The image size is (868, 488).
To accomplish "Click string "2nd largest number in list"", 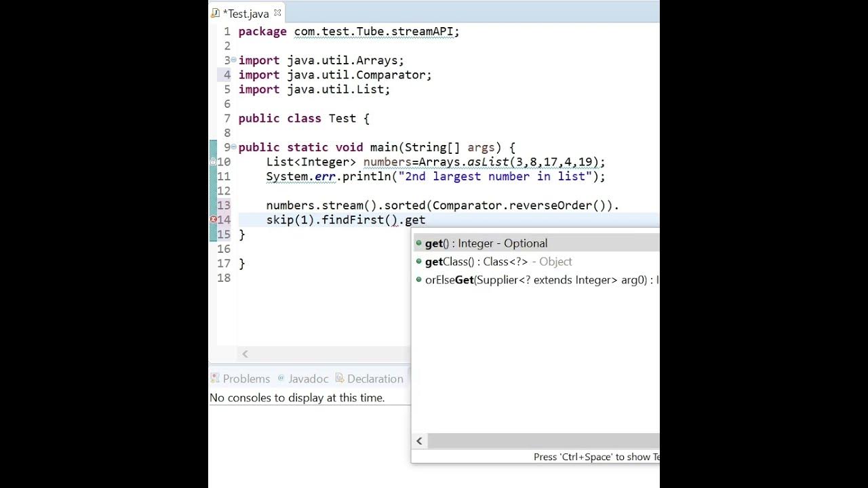I will coord(495,177).
